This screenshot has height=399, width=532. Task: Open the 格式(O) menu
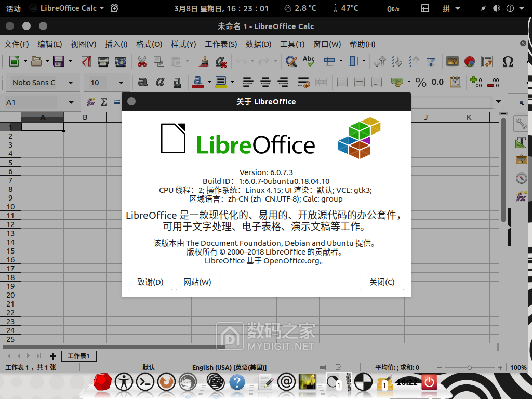(x=149, y=44)
